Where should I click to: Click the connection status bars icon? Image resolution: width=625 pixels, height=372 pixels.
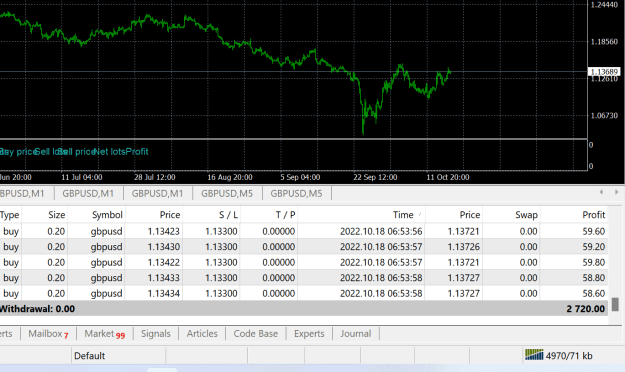[x=534, y=355]
